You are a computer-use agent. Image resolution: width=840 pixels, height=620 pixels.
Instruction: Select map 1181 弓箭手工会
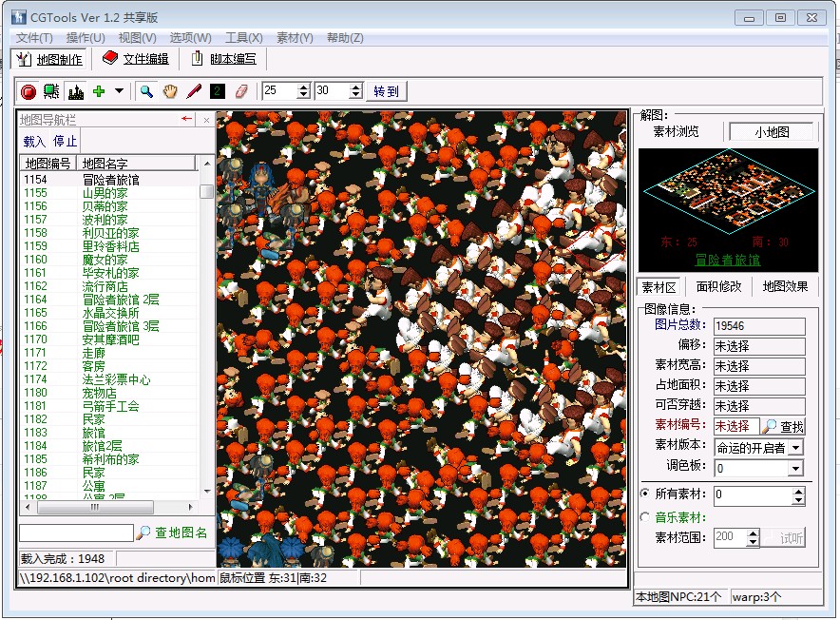[110, 406]
